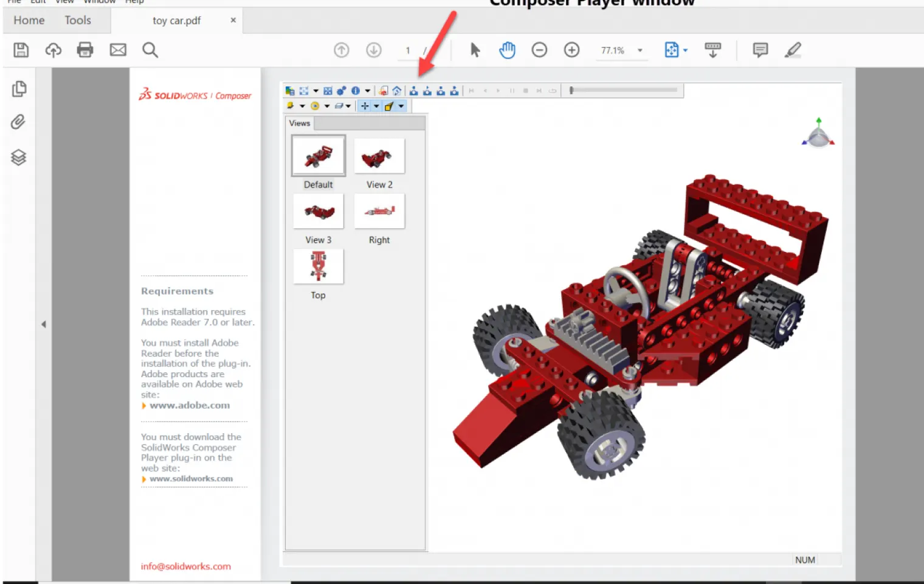
Task: Rewind the animation to the start
Action: click(471, 91)
